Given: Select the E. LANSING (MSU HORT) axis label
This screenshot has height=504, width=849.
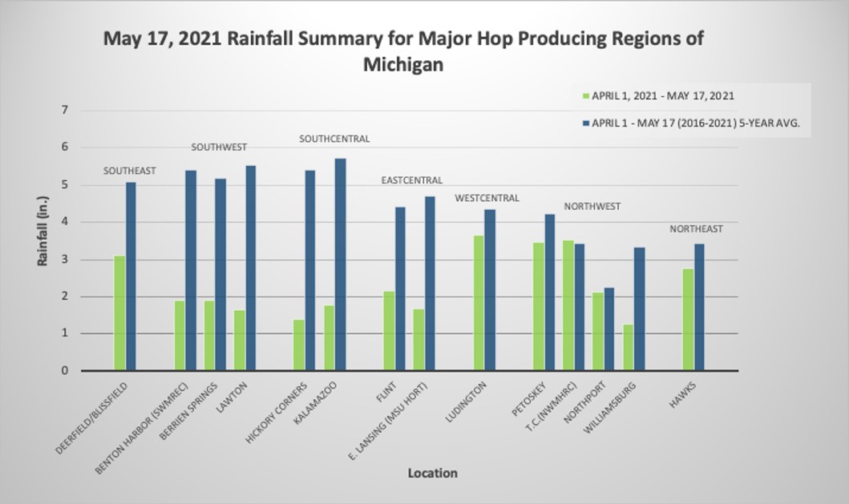Looking at the screenshot, I should click(388, 421).
